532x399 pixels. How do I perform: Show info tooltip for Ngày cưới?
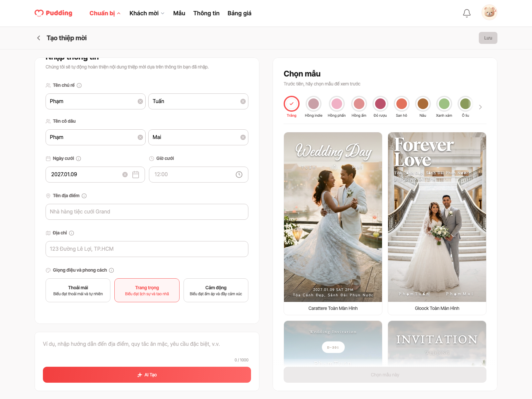pyautogui.click(x=78, y=159)
